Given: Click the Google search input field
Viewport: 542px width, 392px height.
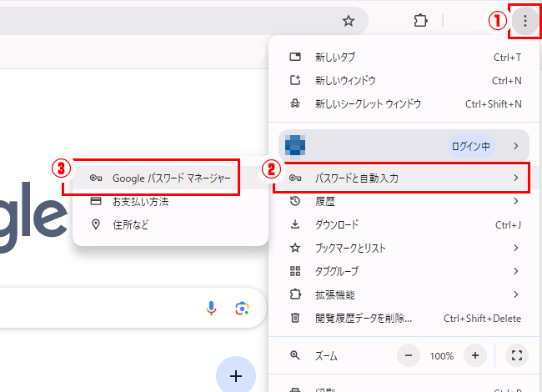Looking at the screenshot, I should [100, 309].
